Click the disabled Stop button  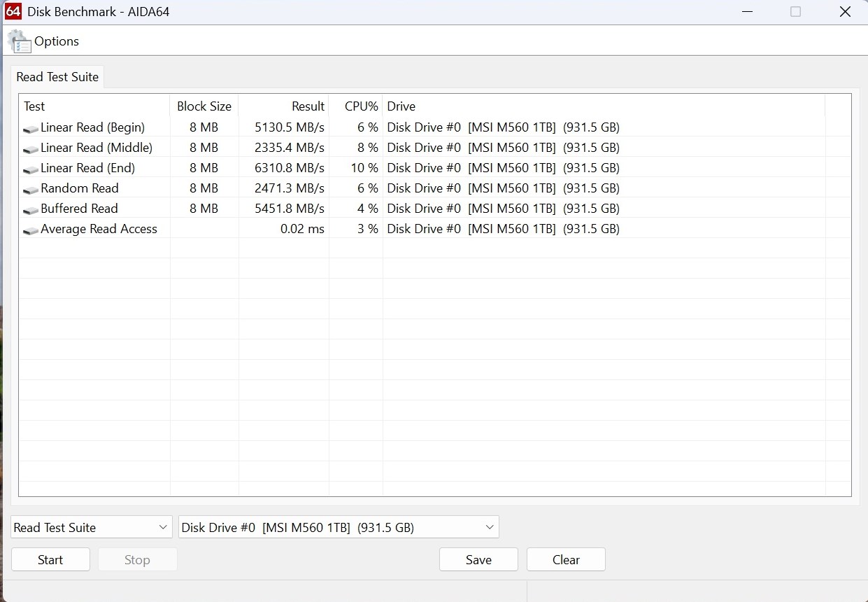coord(137,559)
